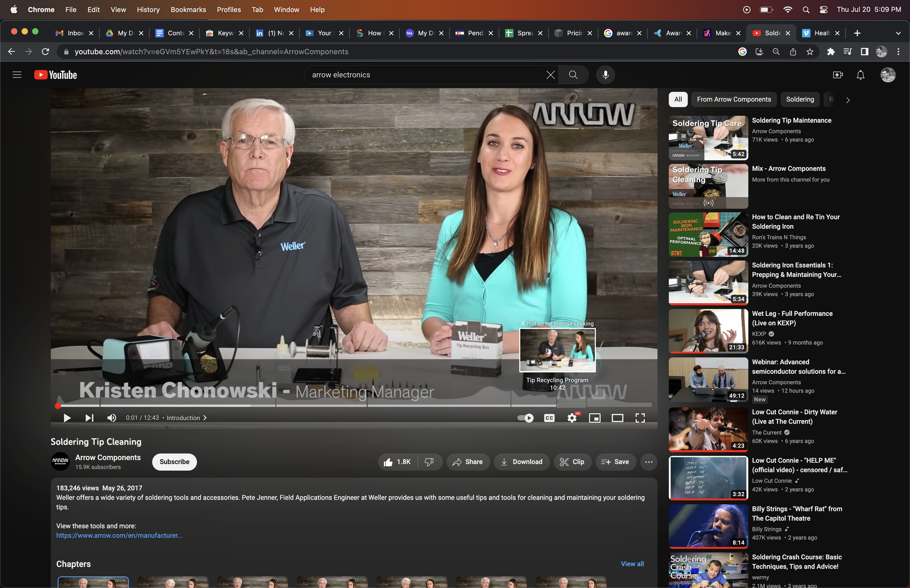Open the YouTube hamburger guide menu
The height and width of the screenshot is (588, 910).
pos(17,75)
